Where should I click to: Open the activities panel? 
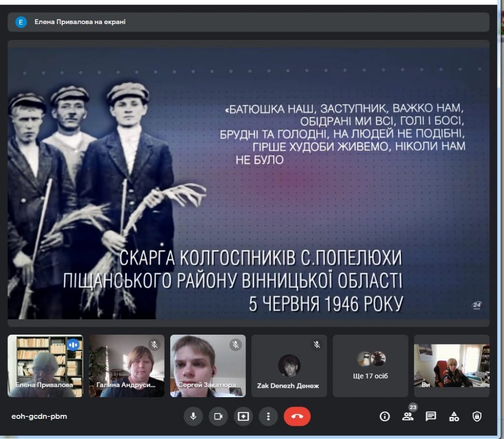click(x=454, y=416)
